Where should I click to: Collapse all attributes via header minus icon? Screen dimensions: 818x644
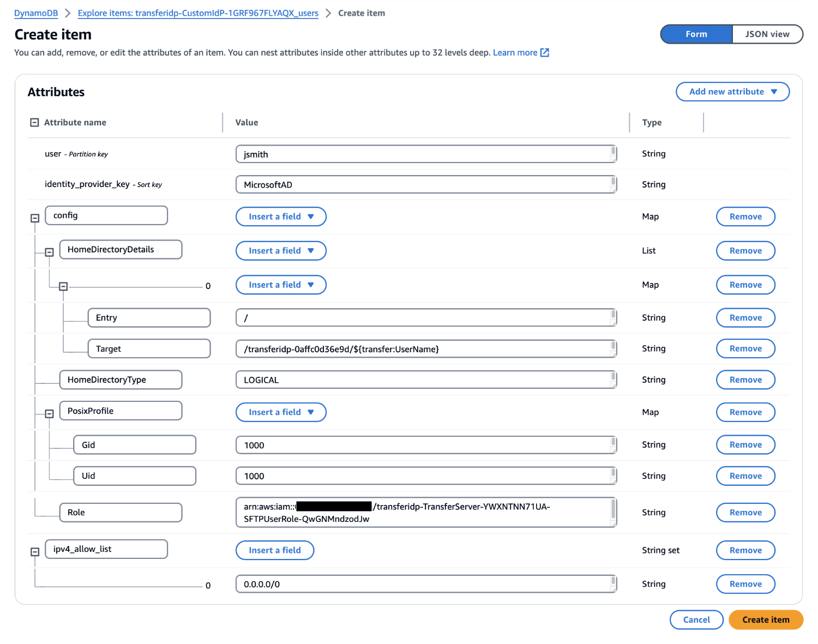(x=34, y=122)
